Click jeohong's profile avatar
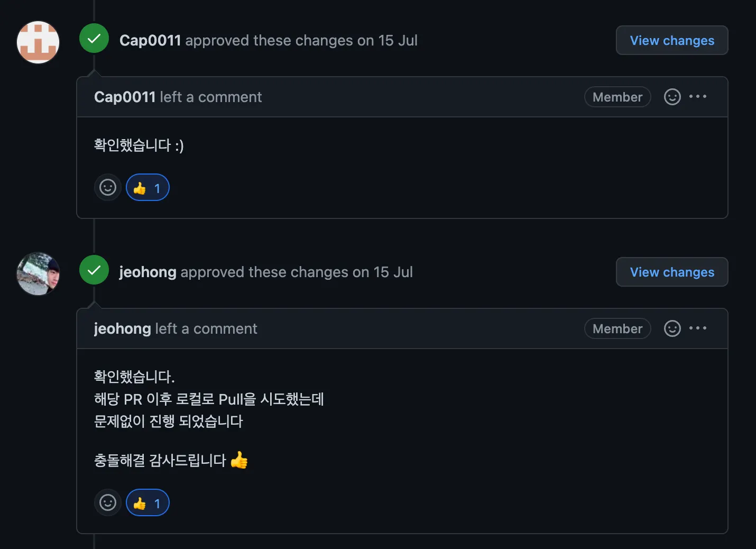 [38, 274]
